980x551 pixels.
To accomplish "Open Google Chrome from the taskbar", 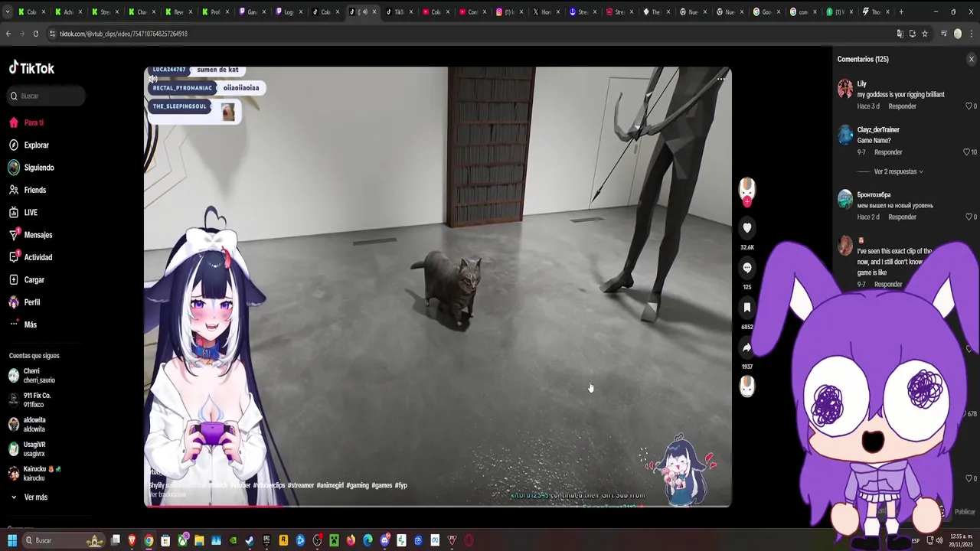I will pos(149,540).
